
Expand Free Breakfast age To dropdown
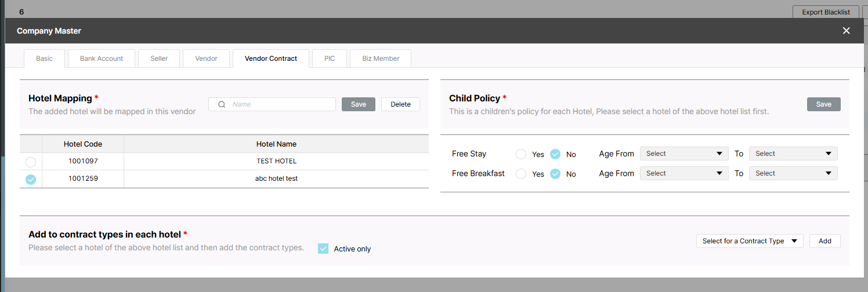[x=793, y=173]
